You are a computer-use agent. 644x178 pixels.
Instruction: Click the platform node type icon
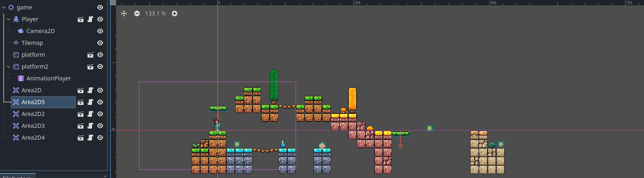[16, 55]
